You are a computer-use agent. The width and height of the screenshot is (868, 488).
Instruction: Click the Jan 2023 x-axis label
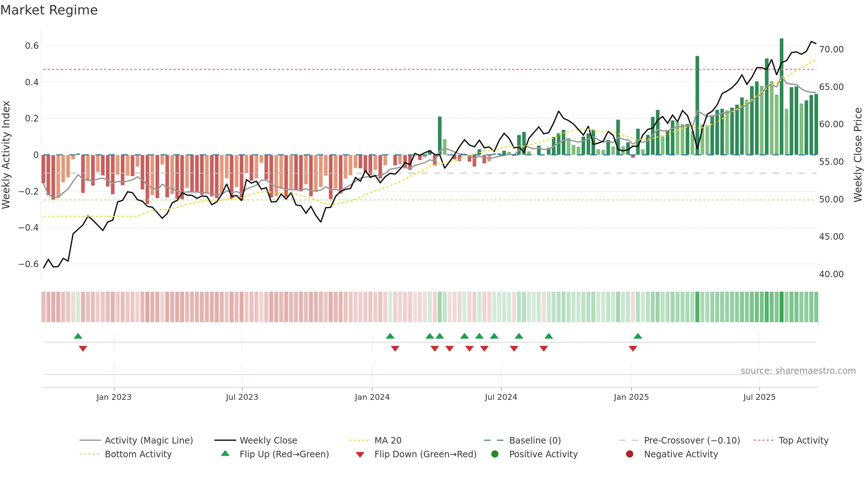pyautogui.click(x=114, y=397)
